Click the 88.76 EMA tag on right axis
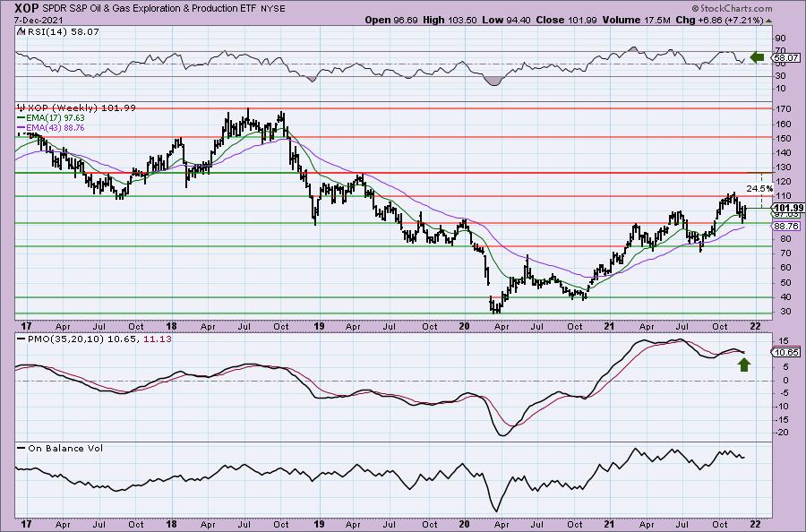The image size is (806, 532). pyautogui.click(x=786, y=227)
